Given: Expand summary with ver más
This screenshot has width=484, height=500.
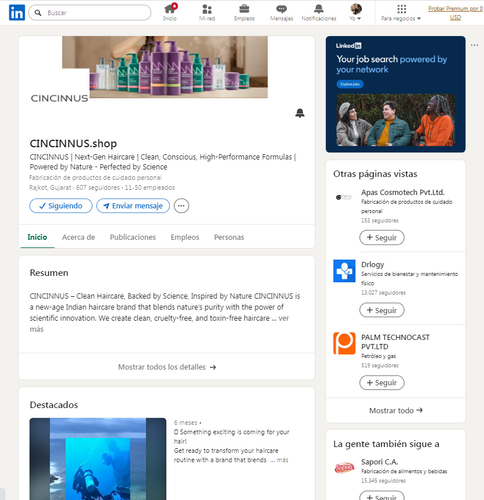Looking at the screenshot, I should pyautogui.click(x=284, y=318).
